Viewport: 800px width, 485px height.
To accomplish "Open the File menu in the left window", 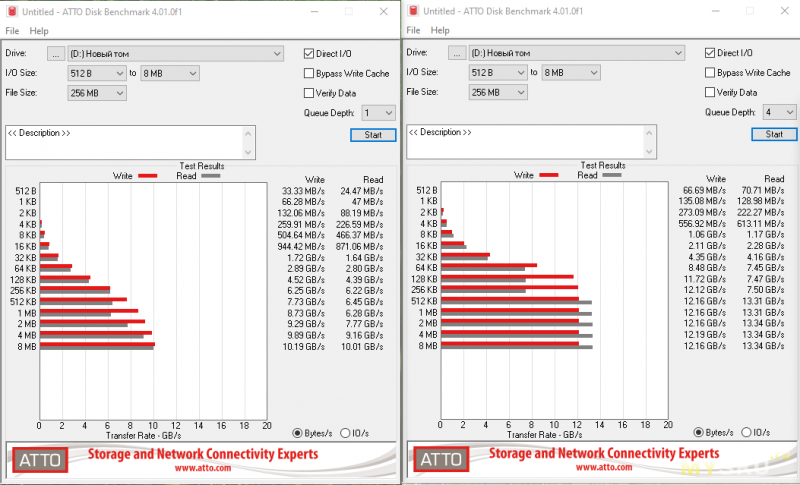I will (12, 31).
